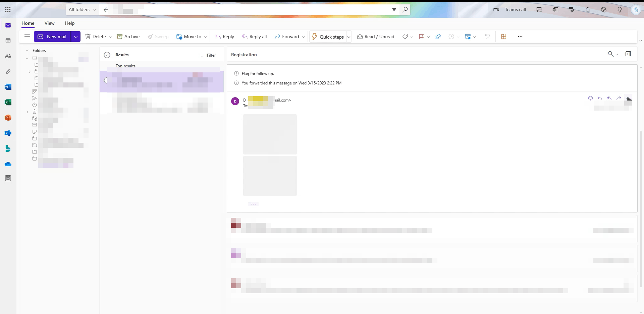Screen dimensions: 644x314
Task: Switch to the View ribbon tab
Action: (x=49, y=23)
